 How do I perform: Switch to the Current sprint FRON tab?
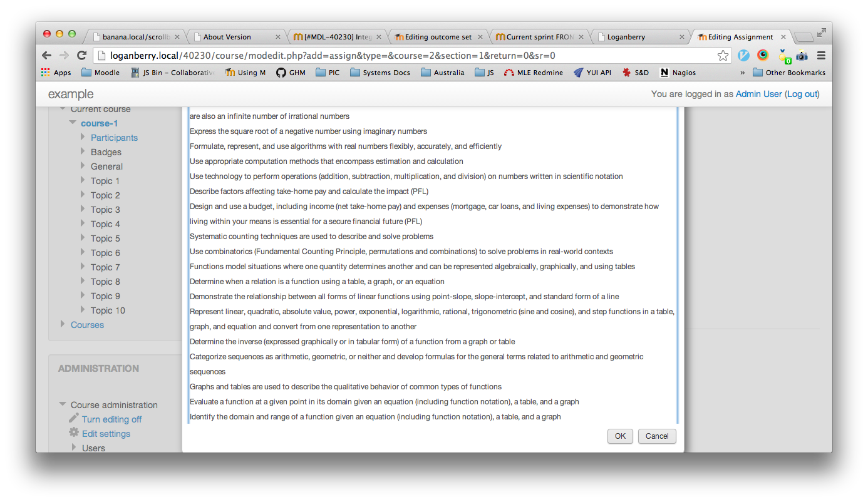[539, 37]
